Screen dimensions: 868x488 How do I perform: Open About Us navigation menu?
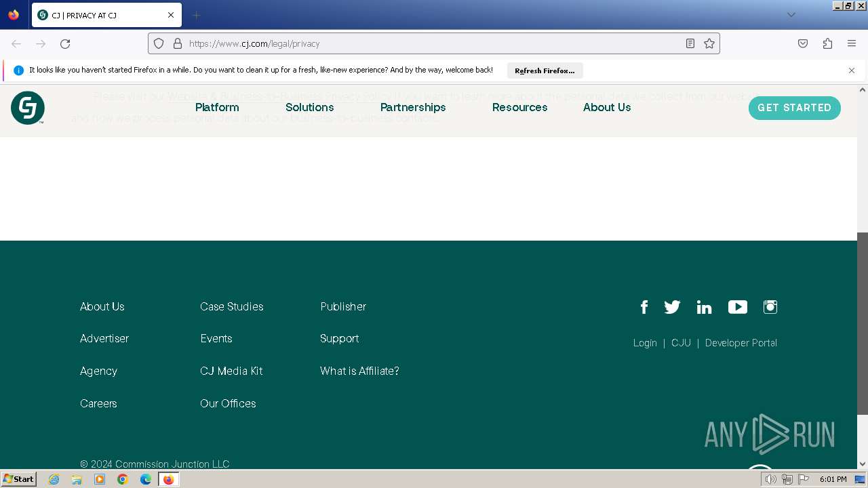607,107
